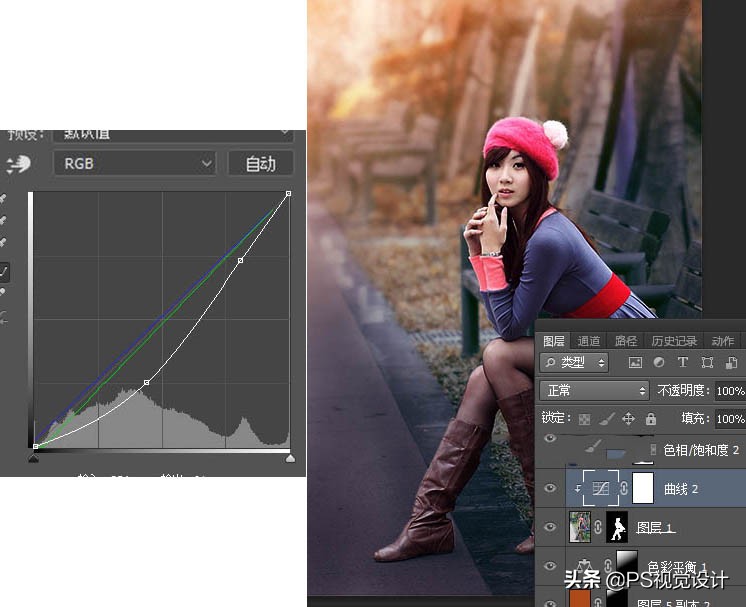Hide the 图层 5 副本 2 layer

point(550,603)
